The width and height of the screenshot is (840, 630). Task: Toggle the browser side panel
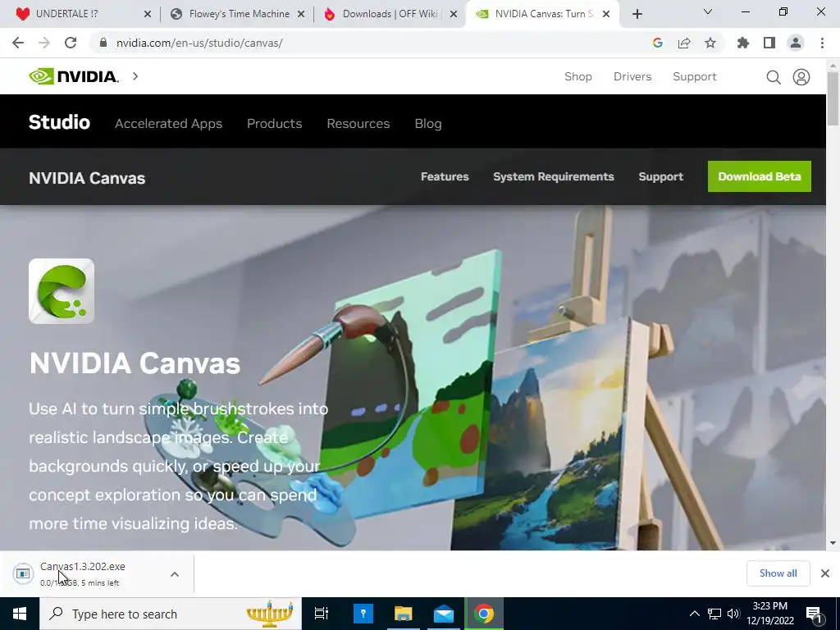[x=769, y=43]
